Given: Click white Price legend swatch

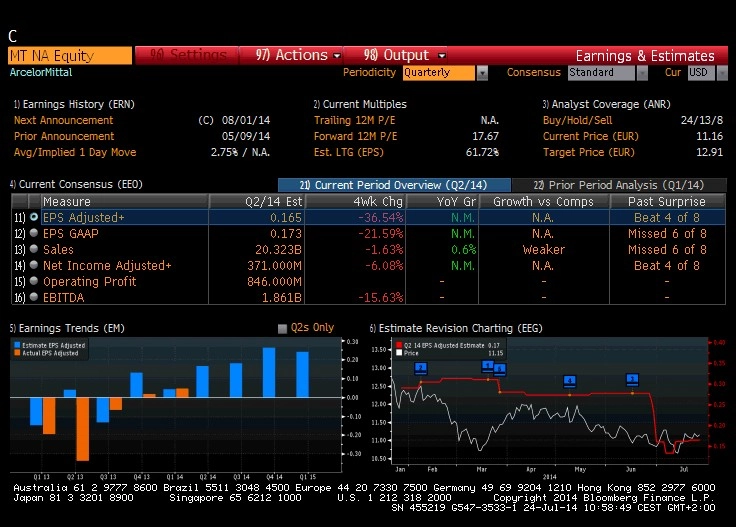Looking at the screenshot, I should coord(399,353).
